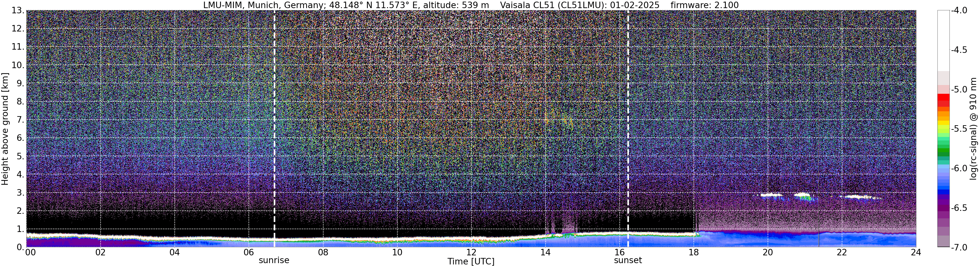
Task: Click the time axis tick label '10'
Action: (x=397, y=252)
